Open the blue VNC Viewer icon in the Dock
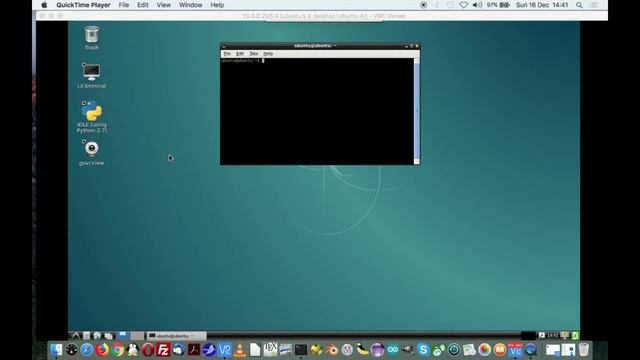This screenshot has width=640, height=360. [224, 350]
